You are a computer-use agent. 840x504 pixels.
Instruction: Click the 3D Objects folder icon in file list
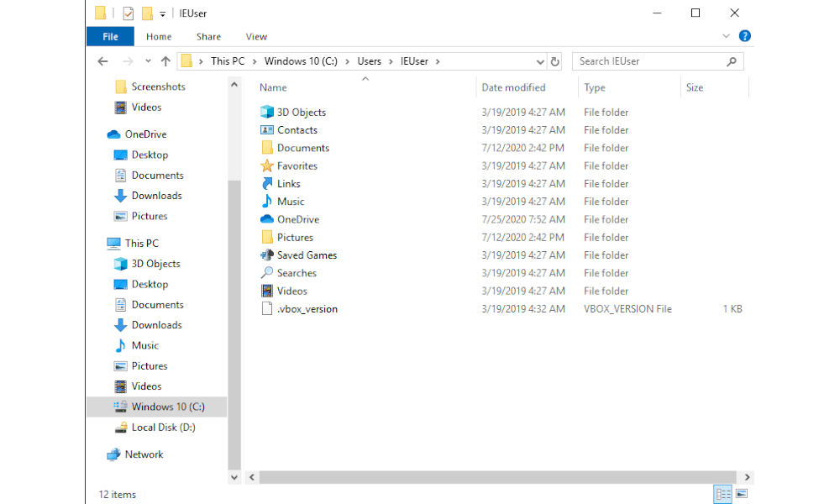pos(267,112)
